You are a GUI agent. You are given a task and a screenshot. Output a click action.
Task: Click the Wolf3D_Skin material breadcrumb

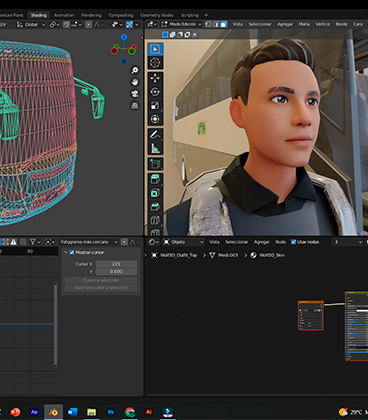(x=268, y=255)
